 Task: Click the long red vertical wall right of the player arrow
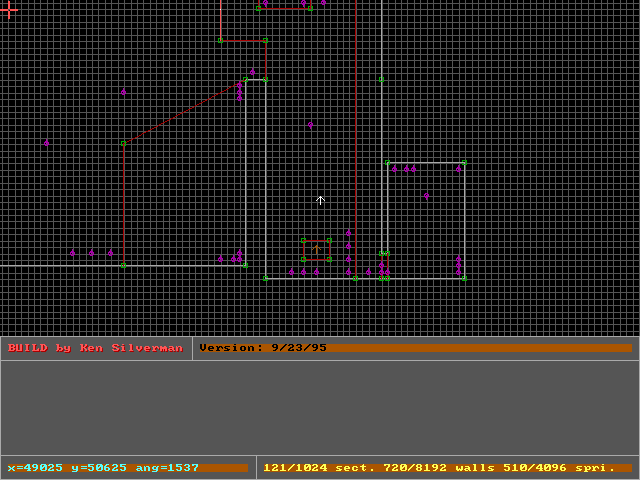coord(356,139)
